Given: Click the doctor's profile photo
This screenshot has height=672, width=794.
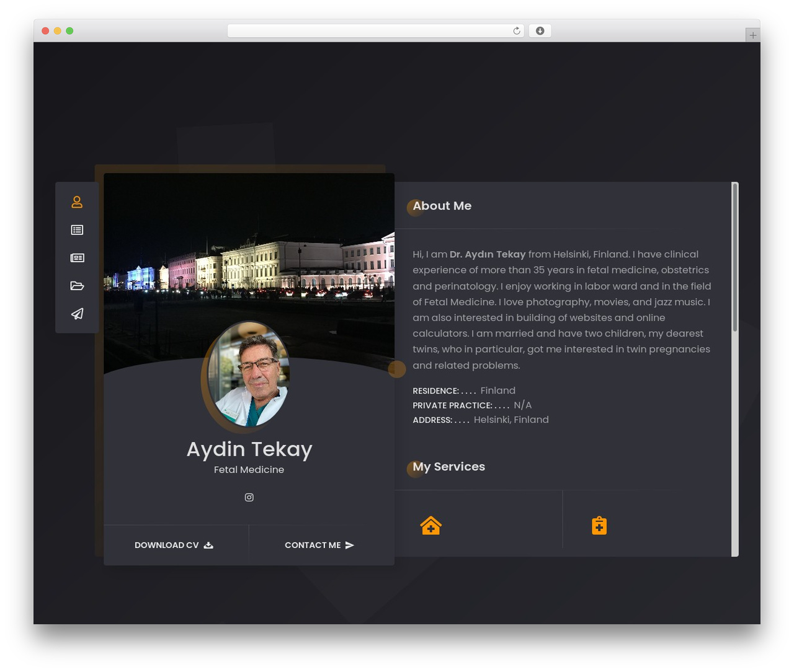Looking at the screenshot, I should pyautogui.click(x=248, y=374).
